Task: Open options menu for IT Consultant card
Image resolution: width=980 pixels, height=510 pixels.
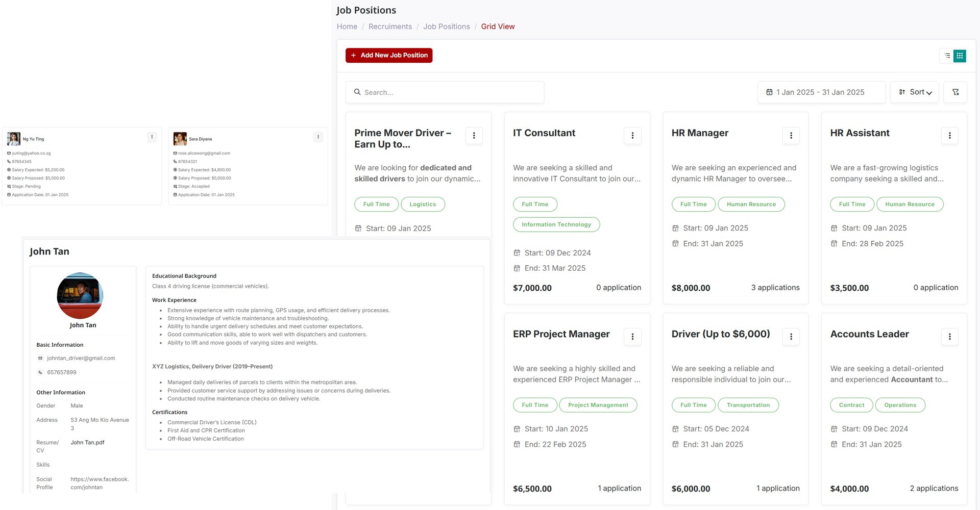Action: point(632,136)
